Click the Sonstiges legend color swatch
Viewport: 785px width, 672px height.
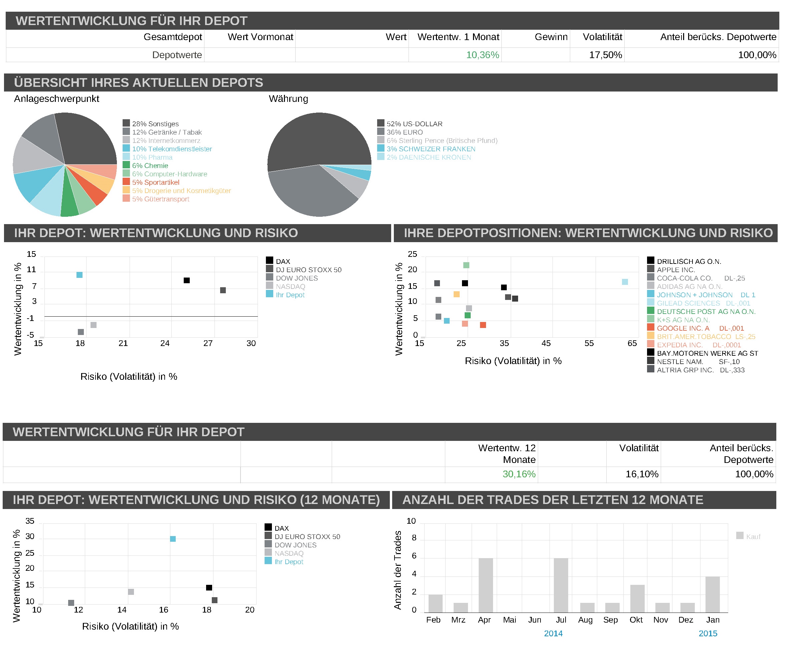point(126,123)
